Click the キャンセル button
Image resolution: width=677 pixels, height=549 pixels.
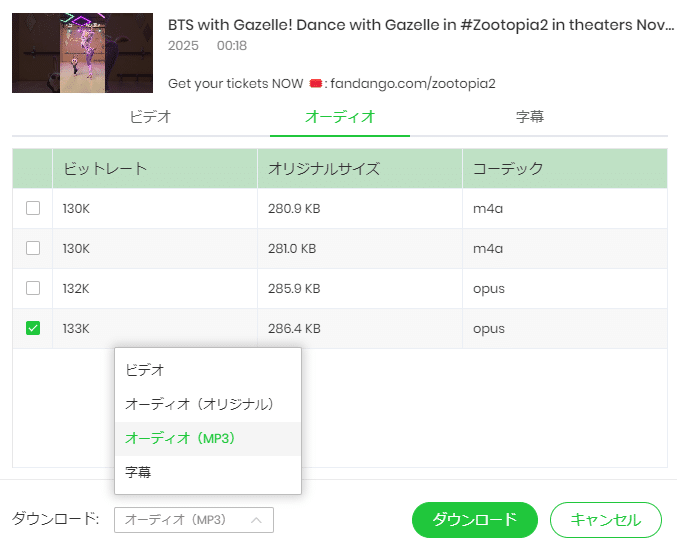tap(605, 520)
